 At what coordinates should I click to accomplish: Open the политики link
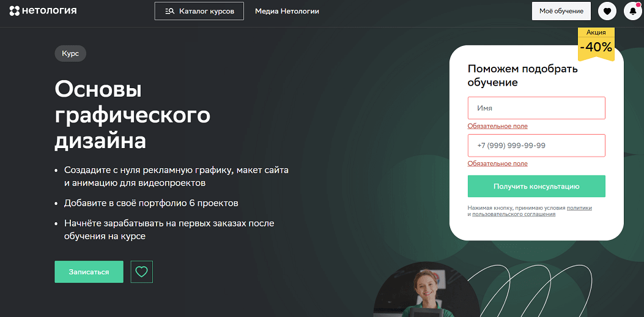click(x=579, y=208)
